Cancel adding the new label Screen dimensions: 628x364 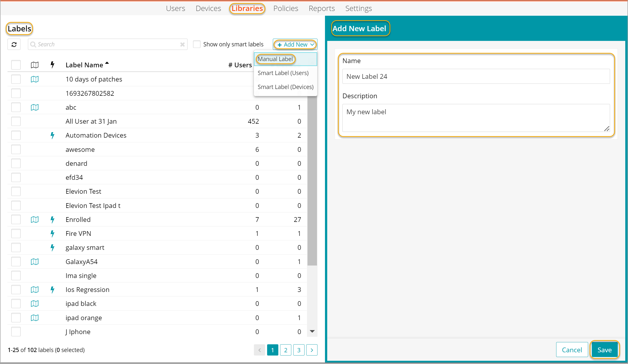click(572, 350)
